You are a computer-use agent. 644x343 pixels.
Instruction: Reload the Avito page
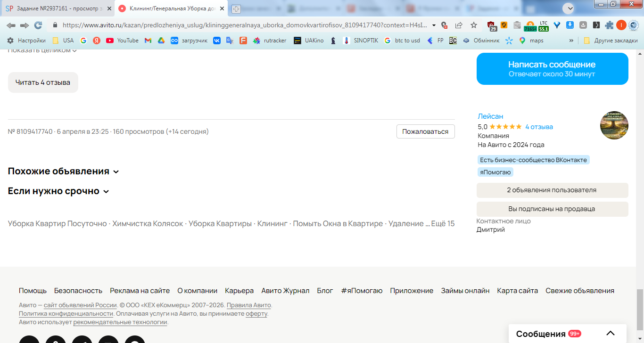pos(38,25)
